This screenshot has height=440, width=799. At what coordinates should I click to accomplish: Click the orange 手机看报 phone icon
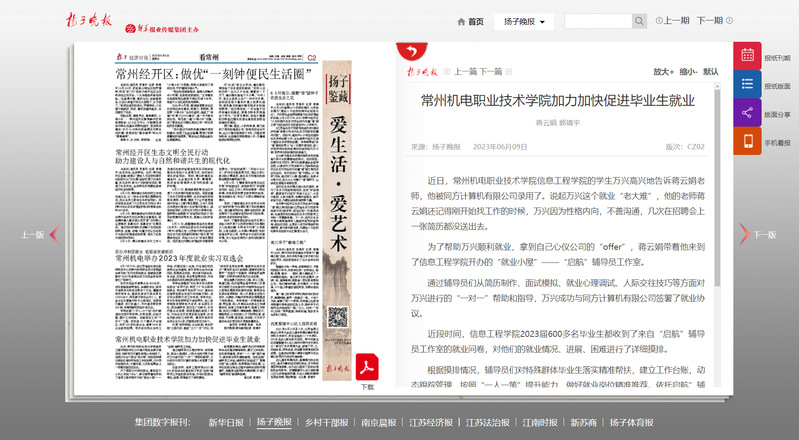point(747,142)
